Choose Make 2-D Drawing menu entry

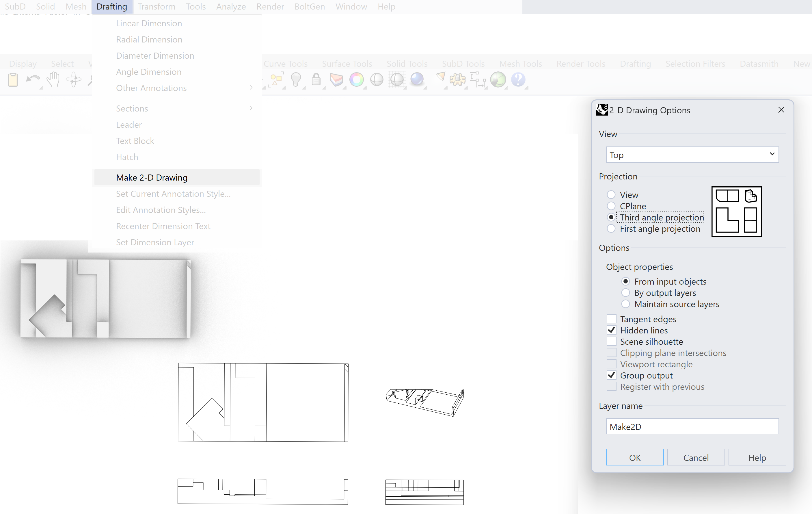[152, 177]
